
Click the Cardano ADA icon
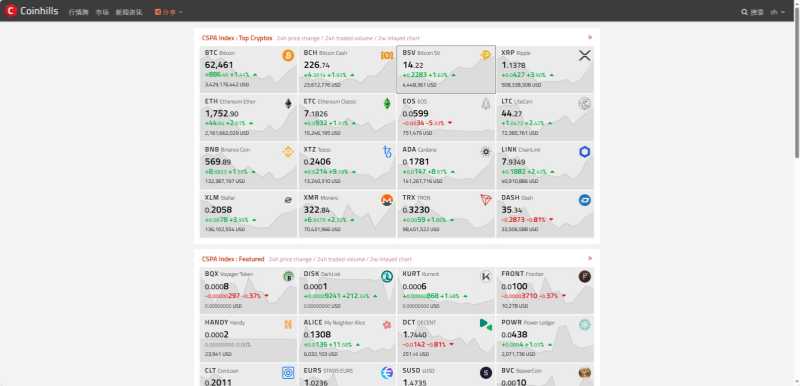click(486, 151)
